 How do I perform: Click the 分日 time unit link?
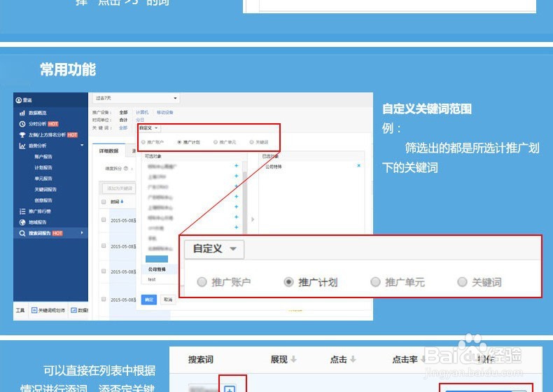click(140, 120)
